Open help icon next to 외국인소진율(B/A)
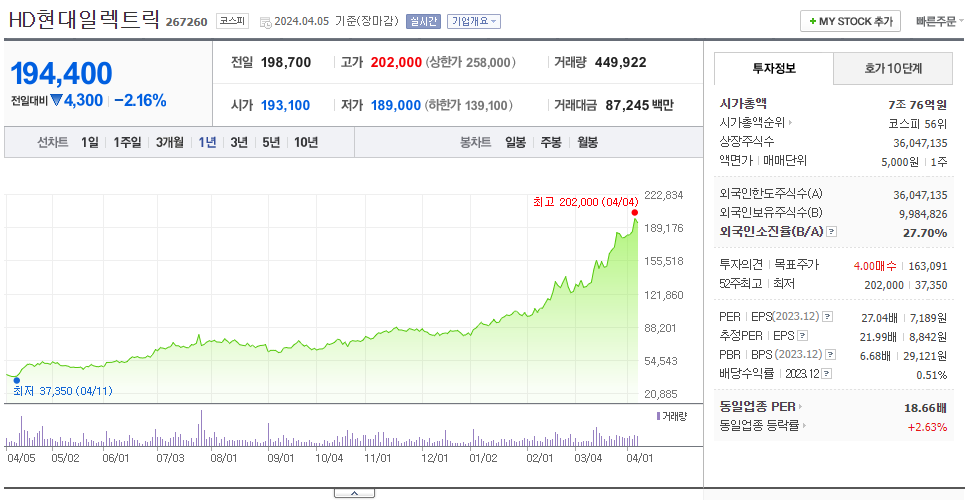Image resolution: width=968 pixels, height=500 pixels. pyautogui.click(x=832, y=232)
